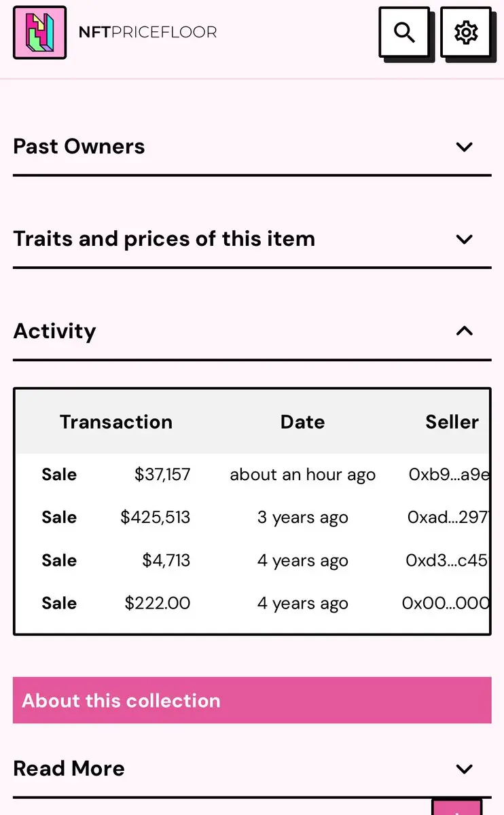Click seller address 0xd3...c45
This screenshot has height=815, width=504.
[447, 560]
